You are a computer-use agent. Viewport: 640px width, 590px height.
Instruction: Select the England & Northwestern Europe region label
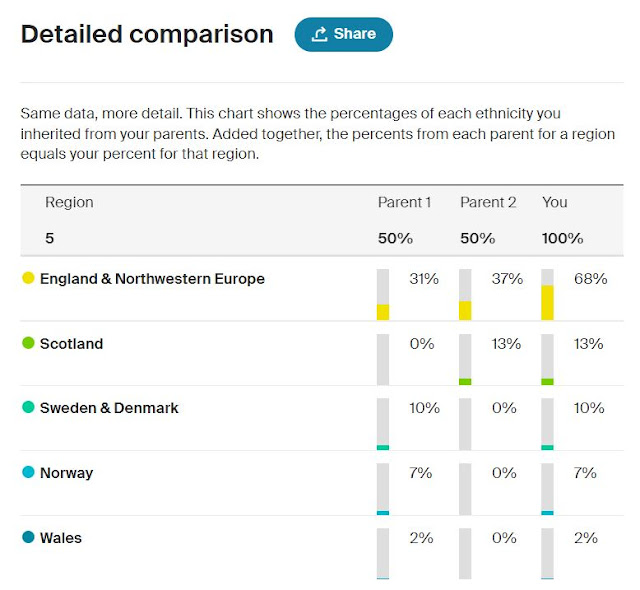point(152,279)
